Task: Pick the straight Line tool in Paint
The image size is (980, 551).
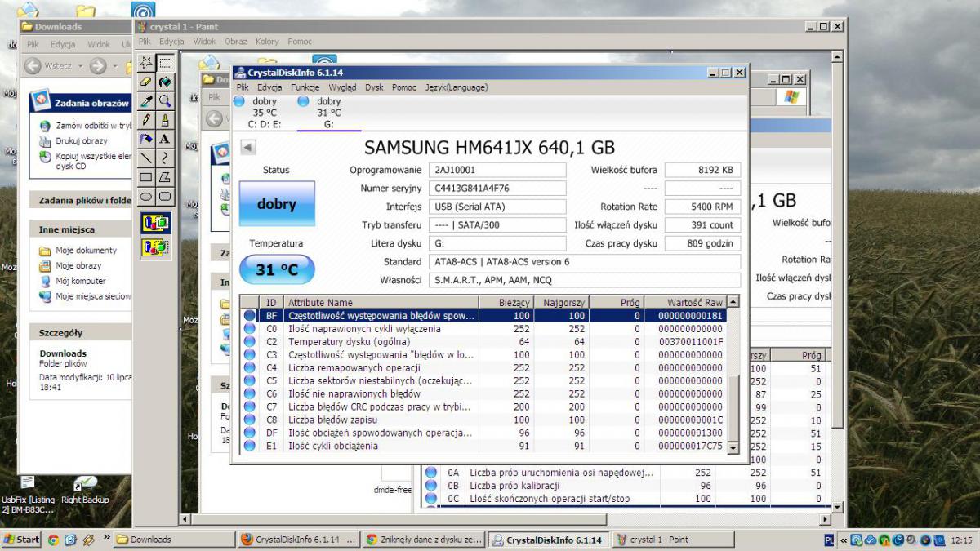Action: coord(145,158)
